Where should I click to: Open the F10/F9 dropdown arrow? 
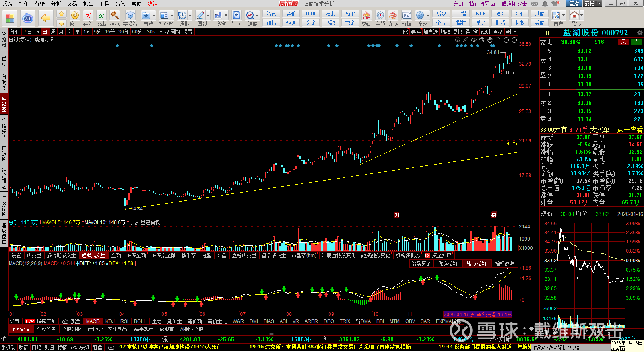(172, 16)
